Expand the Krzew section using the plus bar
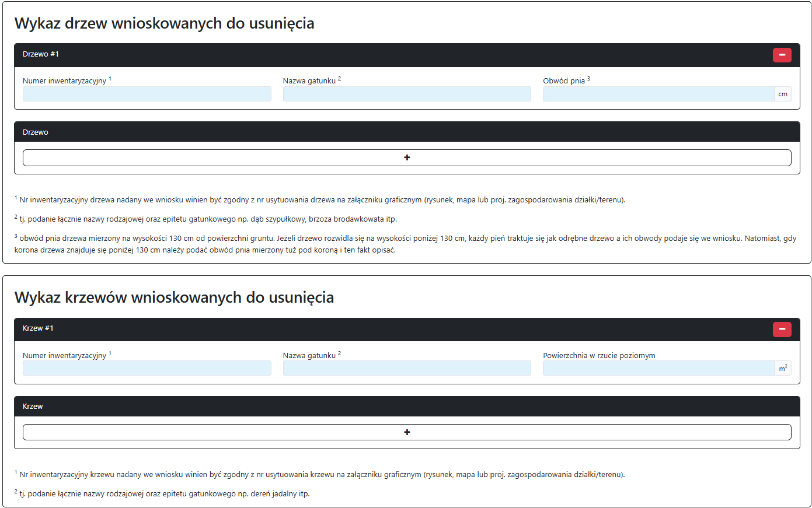812x508 pixels. [x=407, y=432]
